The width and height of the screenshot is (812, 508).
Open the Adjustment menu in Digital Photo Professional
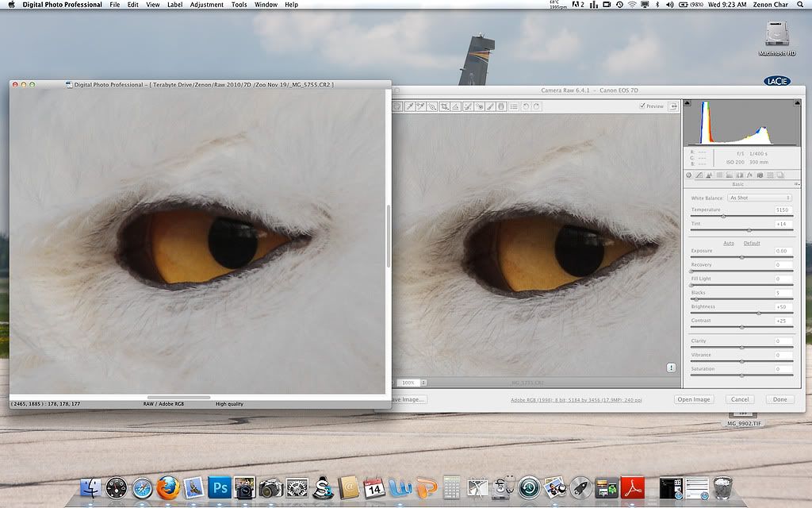point(206,4)
